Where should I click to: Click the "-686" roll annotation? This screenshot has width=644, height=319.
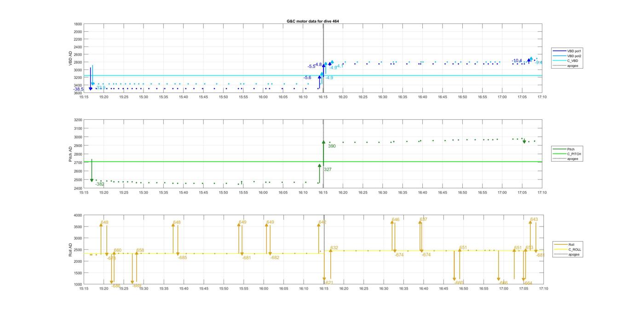point(115,286)
